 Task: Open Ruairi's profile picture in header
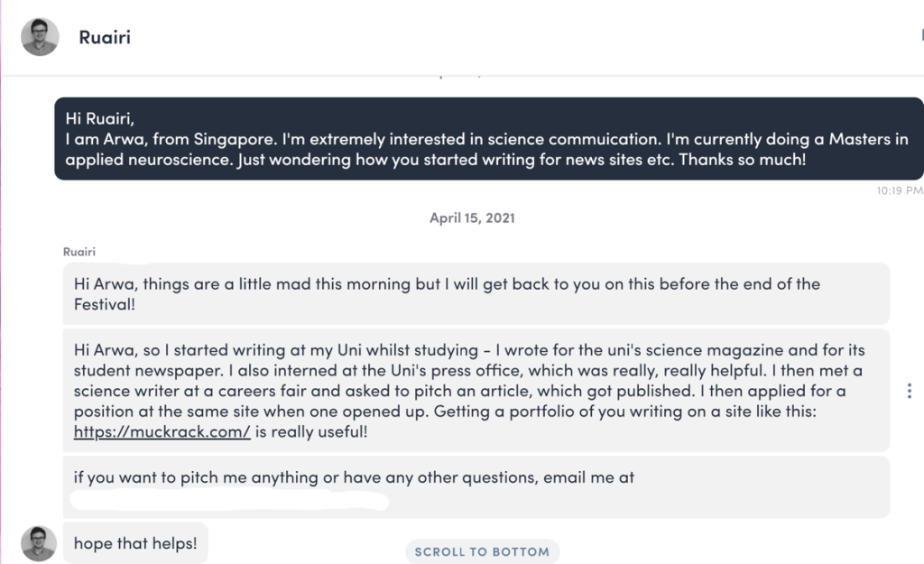tap(40, 37)
